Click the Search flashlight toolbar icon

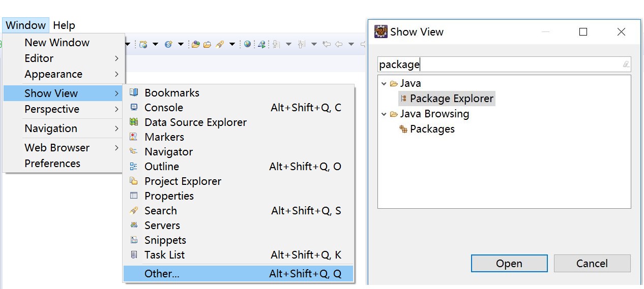click(x=220, y=44)
